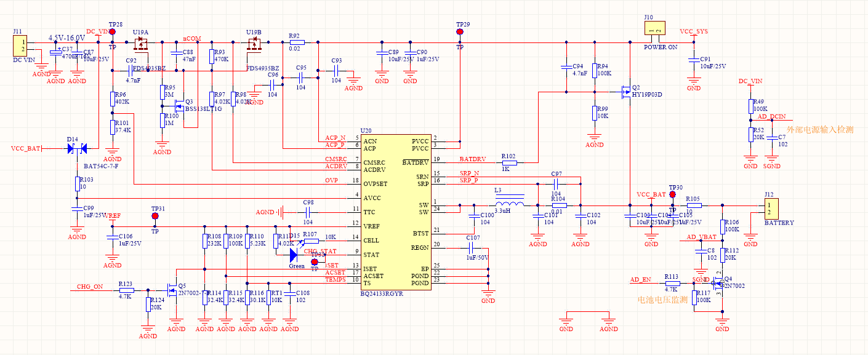This screenshot has height=355, width=868.
Task: Select the L3 3.3uH inductor symbol
Action: point(510,204)
